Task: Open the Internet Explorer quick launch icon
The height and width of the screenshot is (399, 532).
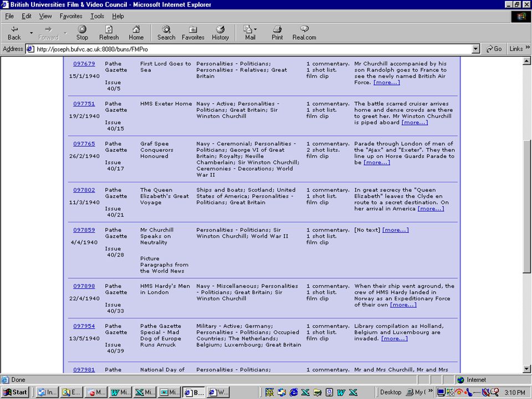Action: 294,392
